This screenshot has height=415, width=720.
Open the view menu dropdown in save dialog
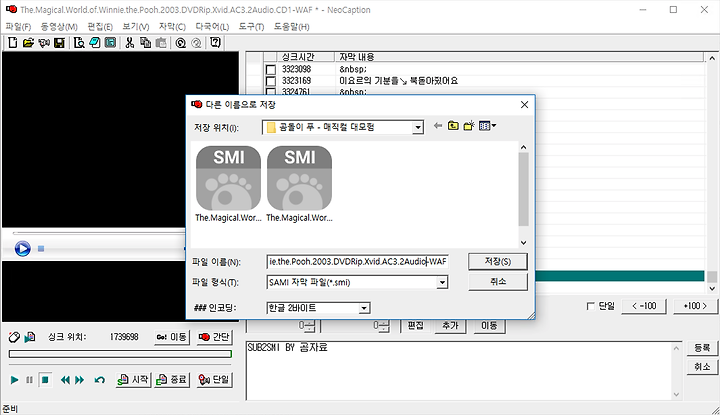pos(488,125)
